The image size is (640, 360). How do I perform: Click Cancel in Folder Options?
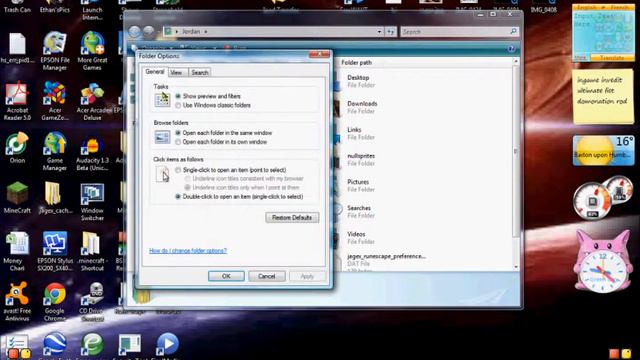pos(267,276)
